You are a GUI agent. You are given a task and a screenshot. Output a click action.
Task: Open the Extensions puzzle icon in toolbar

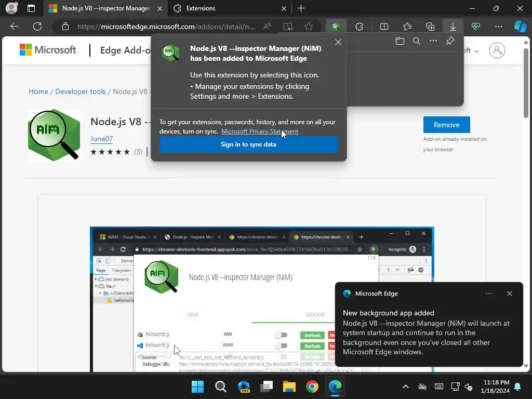click(359, 26)
